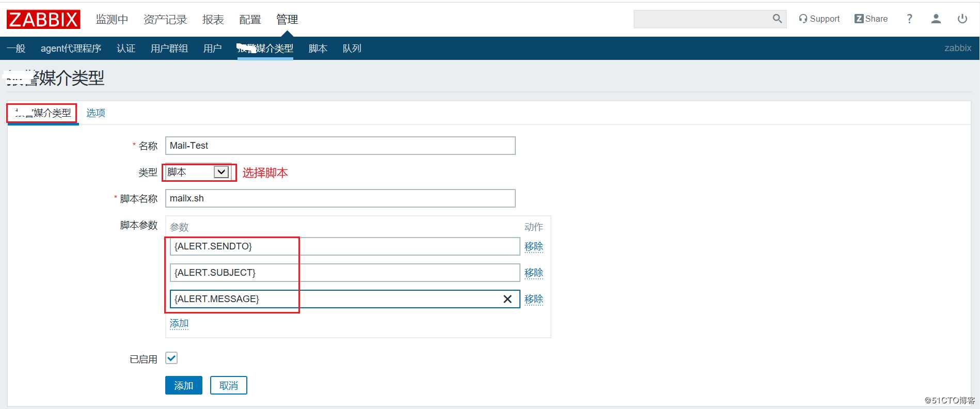This screenshot has width=980, height=409.
Task: Open the Support link
Action: 819,19
